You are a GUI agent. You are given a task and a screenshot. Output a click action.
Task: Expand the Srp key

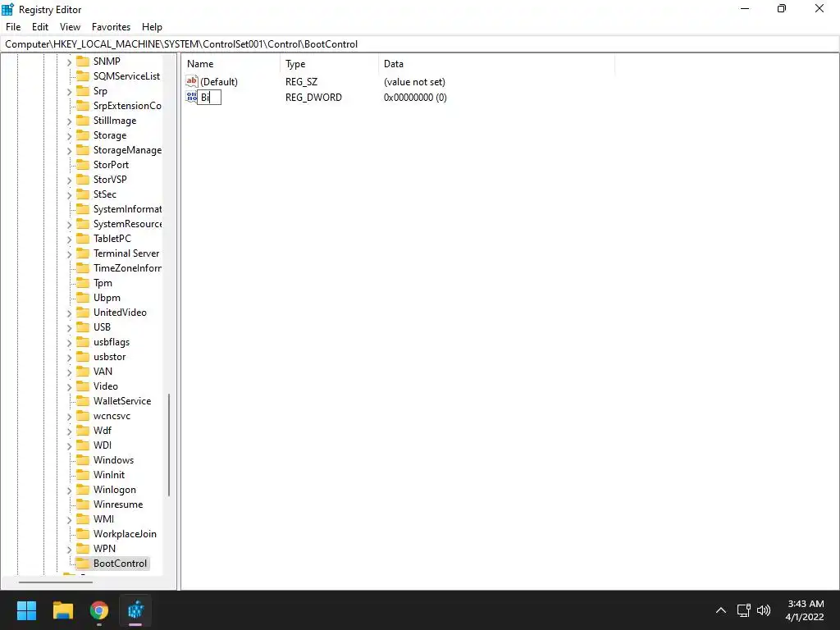pos(69,92)
